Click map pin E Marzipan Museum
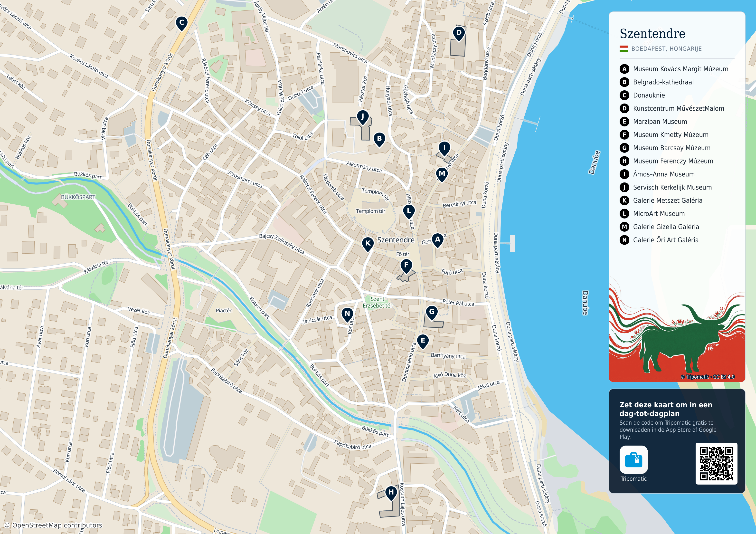The width and height of the screenshot is (756, 534). click(423, 341)
